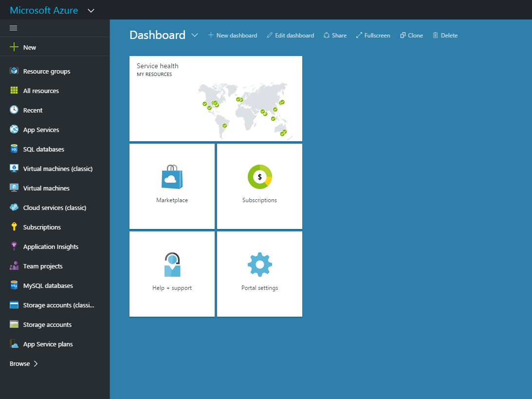Screen dimensions: 532x399
Task: Click the Browse text link
Action: pos(19,364)
